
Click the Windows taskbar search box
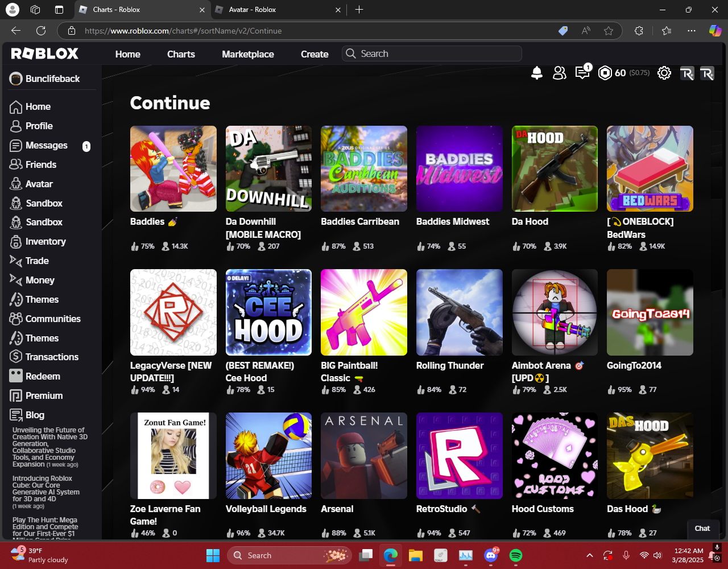click(289, 555)
